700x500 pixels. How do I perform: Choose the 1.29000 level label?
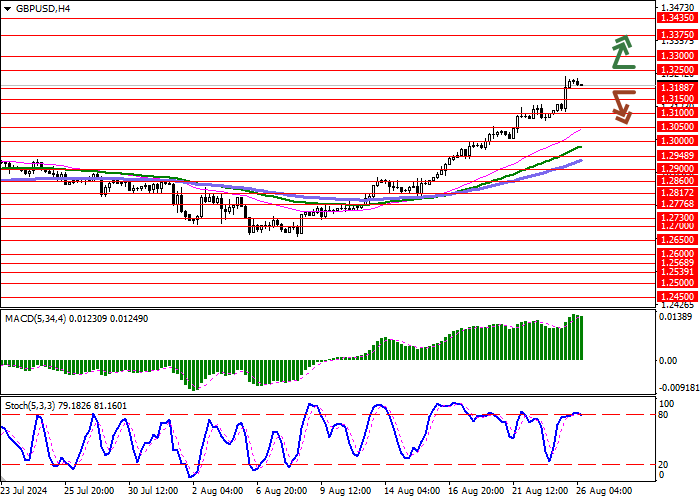pos(677,169)
